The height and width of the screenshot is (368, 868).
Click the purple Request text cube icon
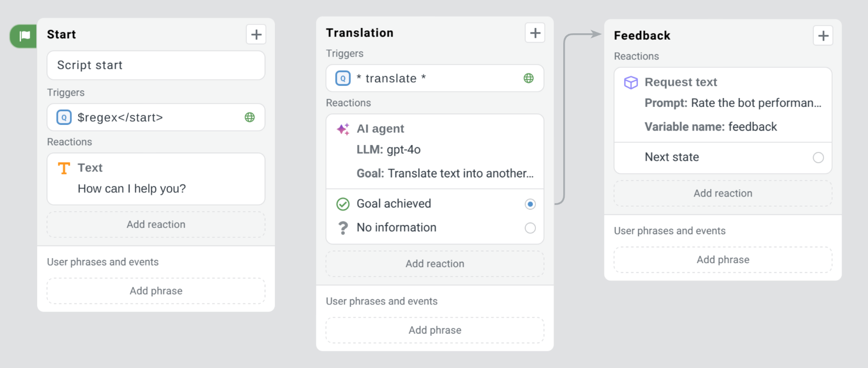[631, 82]
